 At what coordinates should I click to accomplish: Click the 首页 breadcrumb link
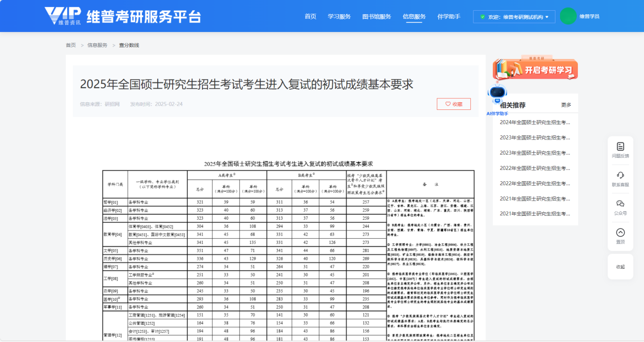coord(71,45)
